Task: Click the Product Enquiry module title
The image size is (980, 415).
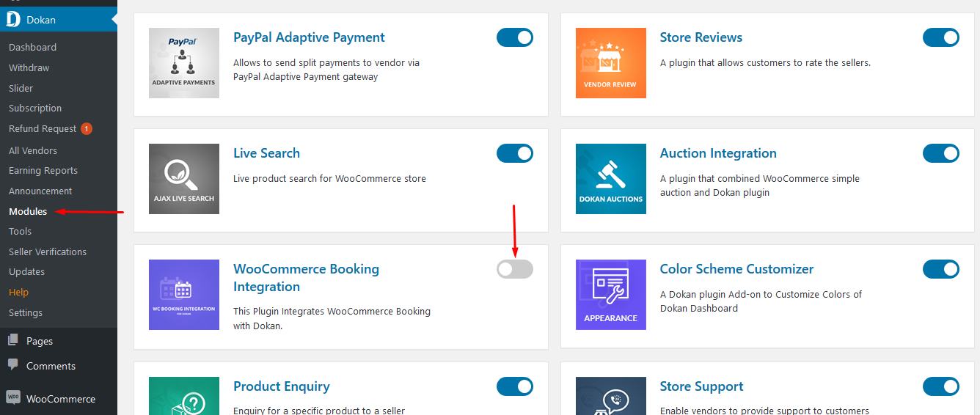Action: pyautogui.click(x=282, y=386)
